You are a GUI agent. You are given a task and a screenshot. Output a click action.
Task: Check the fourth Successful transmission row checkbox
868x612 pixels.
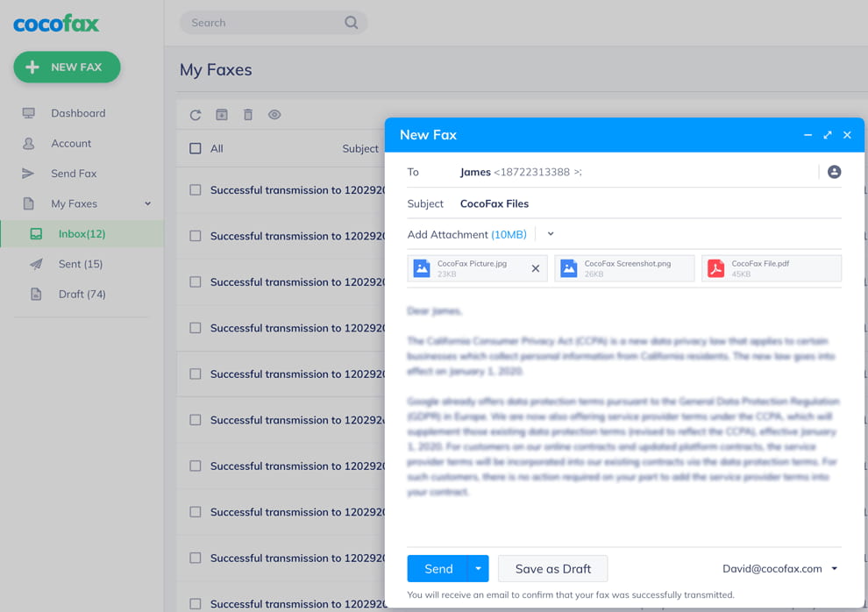pos(196,328)
